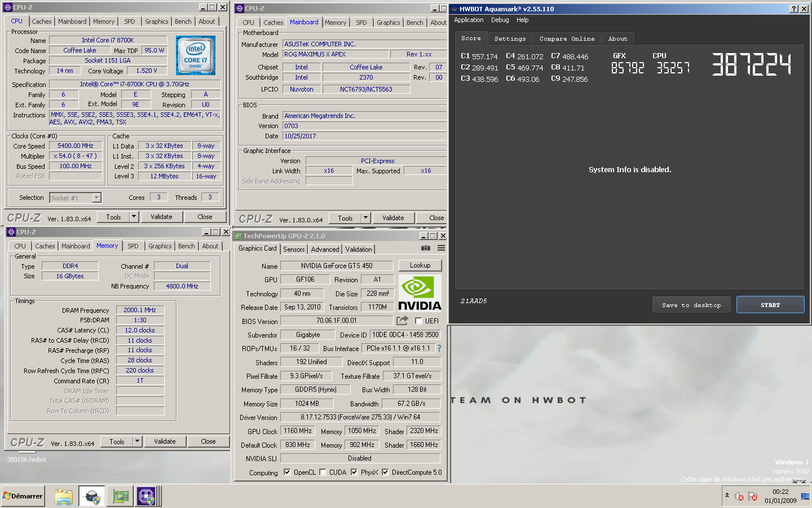The image size is (812, 508).
Task: Click the GPU-Z green card taskbar icon
Action: coord(120,497)
